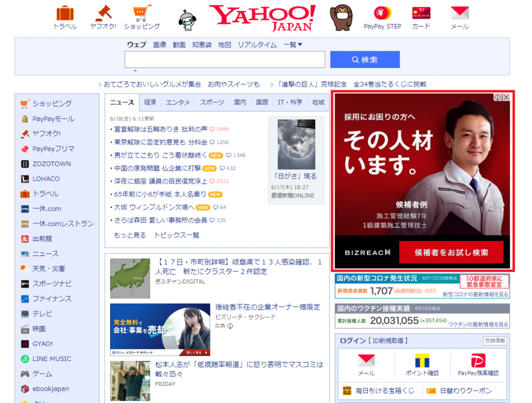Click the ad info icon on Bizreach banner

coord(497,97)
